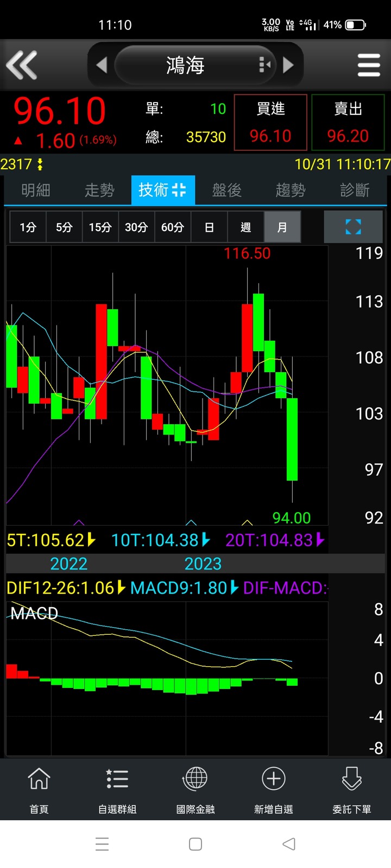Switch to the 診斷 tab

355,190
